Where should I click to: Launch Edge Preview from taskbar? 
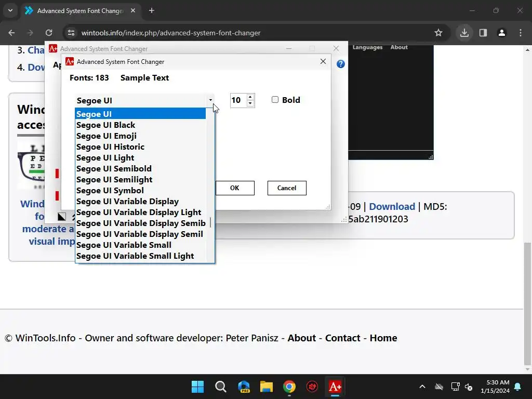(x=244, y=387)
